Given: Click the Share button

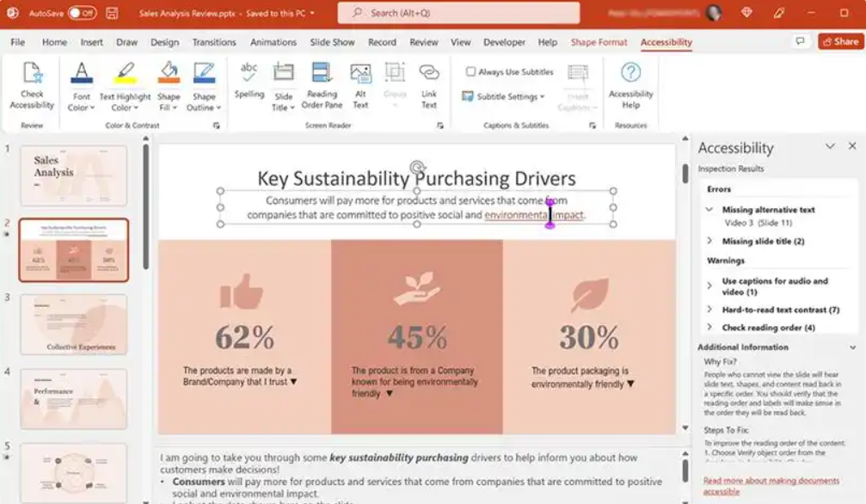Looking at the screenshot, I should tap(840, 41).
